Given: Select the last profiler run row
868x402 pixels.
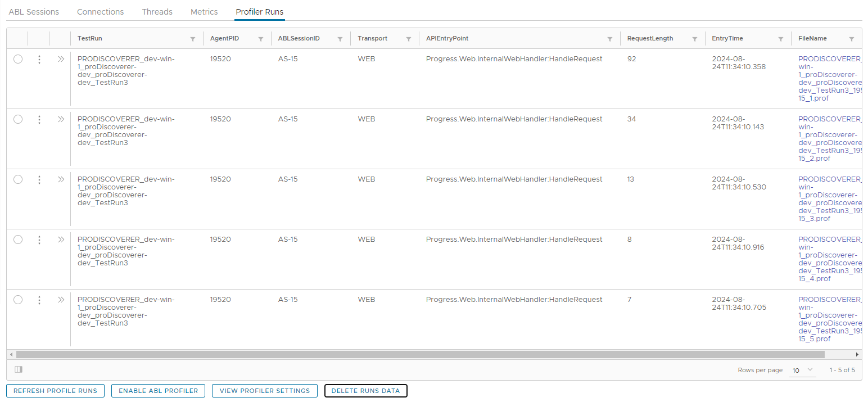Looking at the screenshot, I should (x=17, y=300).
